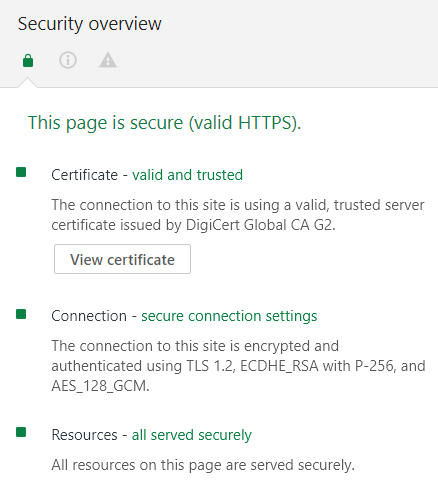This screenshot has width=438, height=500.
Task: Click the green padlock secure icon
Action: click(x=28, y=61)
